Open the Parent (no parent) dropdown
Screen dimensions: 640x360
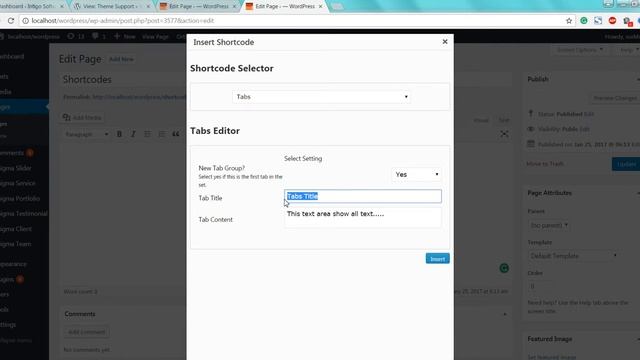coord(549,225)
